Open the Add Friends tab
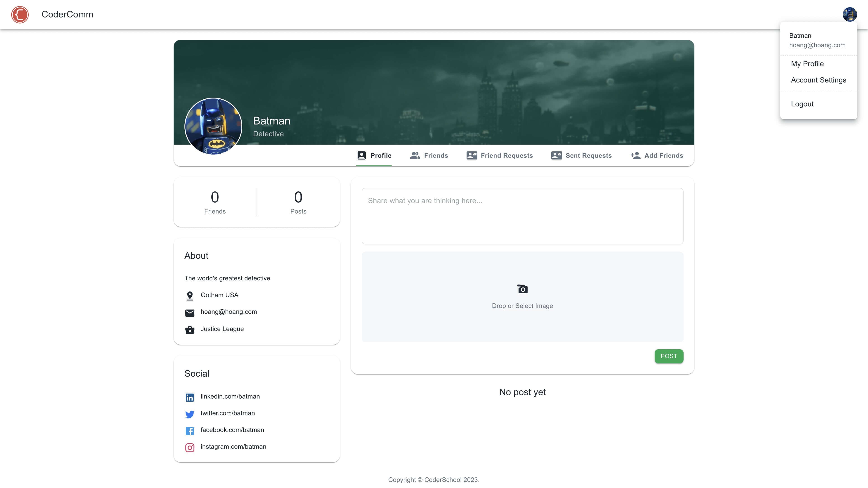Image resolution: width=868 pixels, height=488 pixels. coord(657,155)
